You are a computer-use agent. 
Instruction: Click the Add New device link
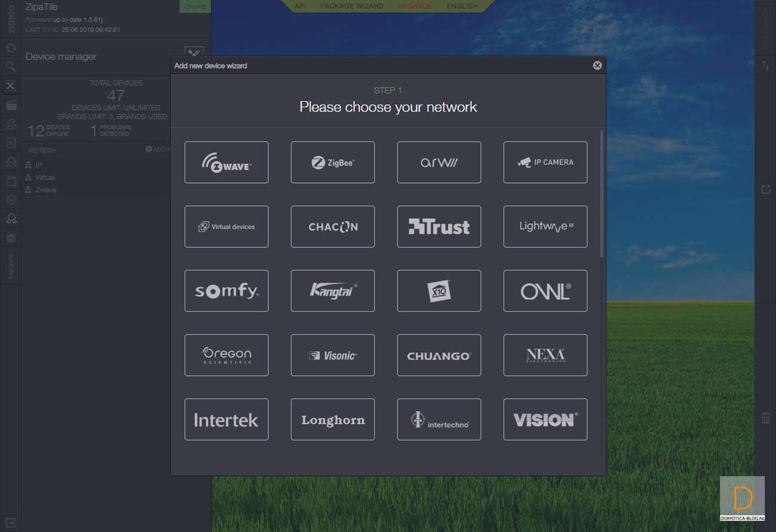(x=158, y=149)
